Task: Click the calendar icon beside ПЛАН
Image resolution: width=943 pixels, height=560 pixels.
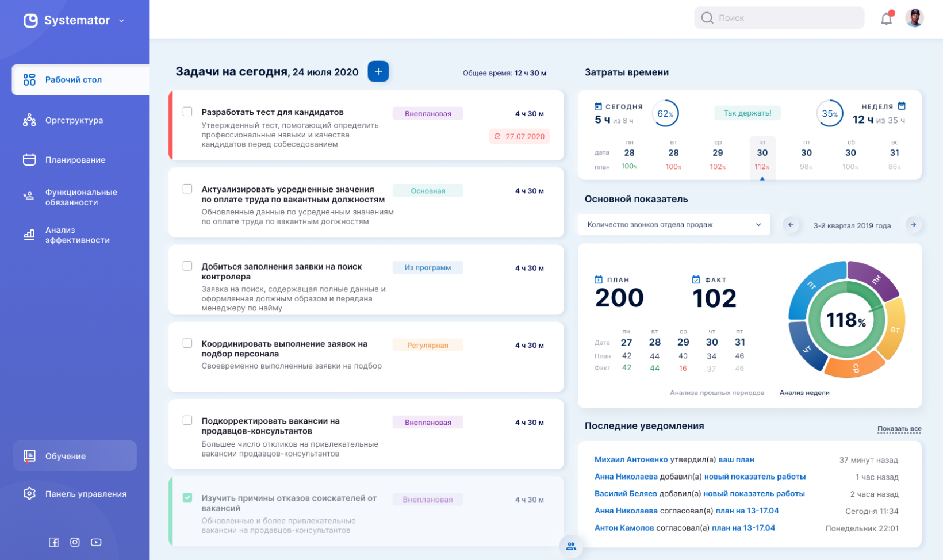Action: pyautogui.click(x=599, y=279)
